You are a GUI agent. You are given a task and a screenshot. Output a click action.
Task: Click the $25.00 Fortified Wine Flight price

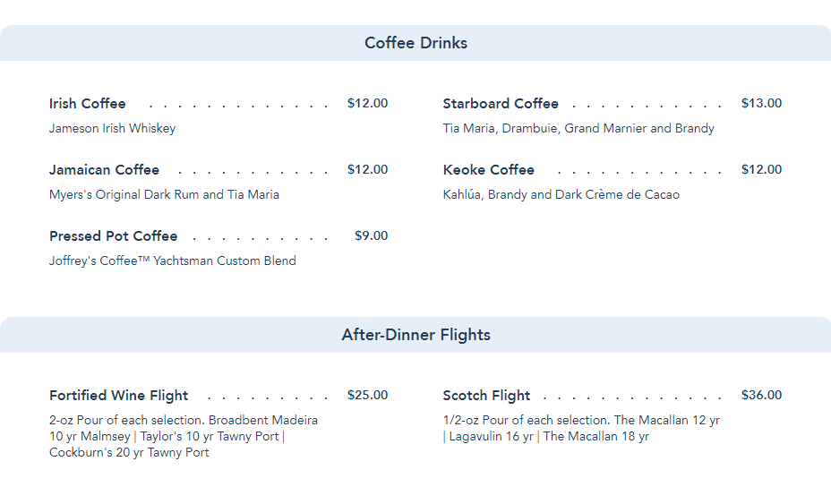click(x=367, y=395)
